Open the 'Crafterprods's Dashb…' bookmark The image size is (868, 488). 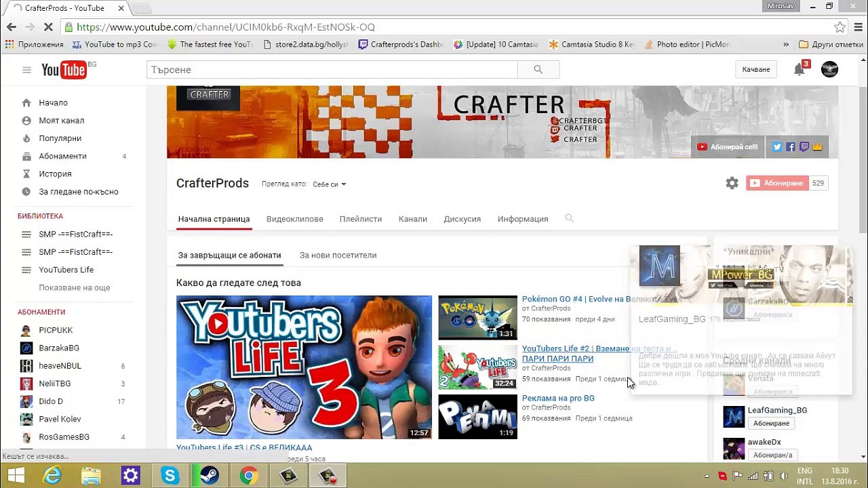[x=401, y=45]
